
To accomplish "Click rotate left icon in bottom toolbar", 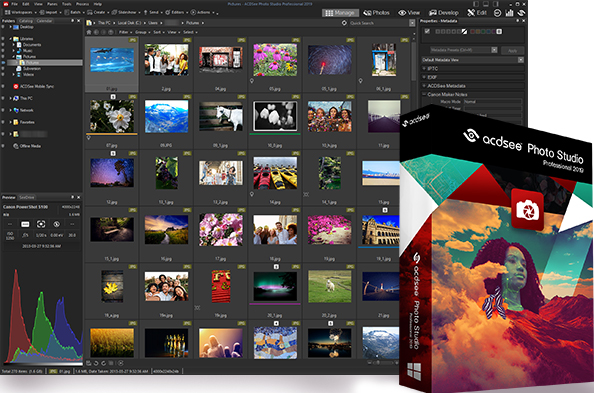I will 96,363.
